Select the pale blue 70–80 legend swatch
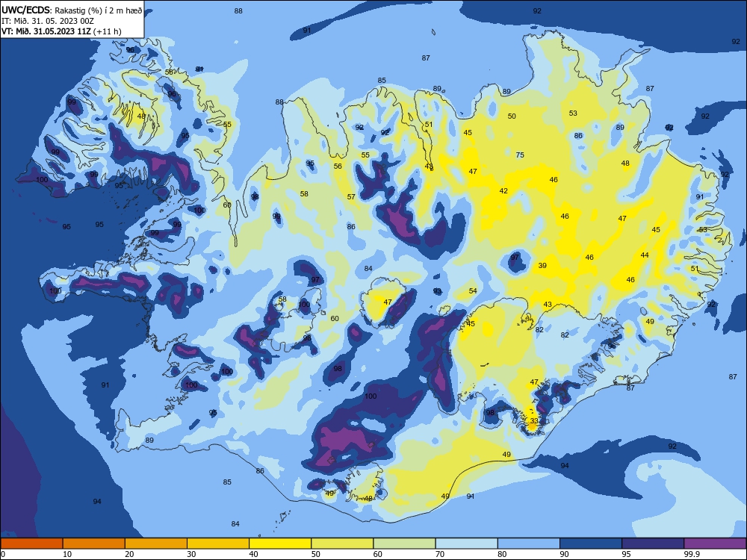Viewport: 747px width, 560px height. click(466, 544)
